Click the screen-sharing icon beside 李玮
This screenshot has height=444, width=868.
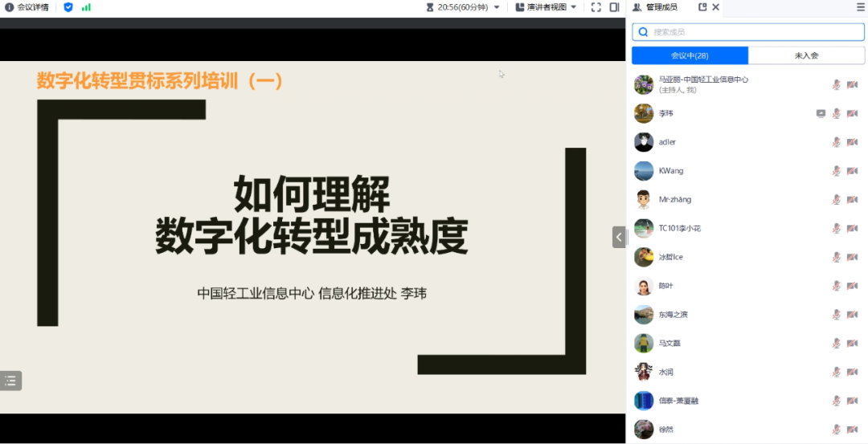tap(821, 113)
